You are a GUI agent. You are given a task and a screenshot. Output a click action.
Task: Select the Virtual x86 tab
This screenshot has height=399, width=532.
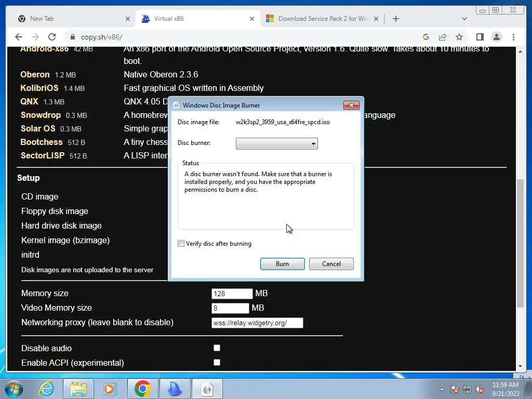198,19
